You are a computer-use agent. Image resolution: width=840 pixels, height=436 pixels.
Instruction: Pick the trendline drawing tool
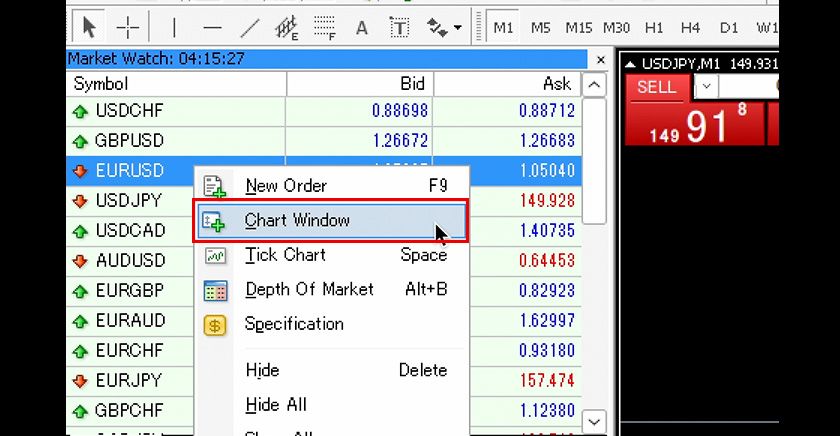tap(250, 27)
